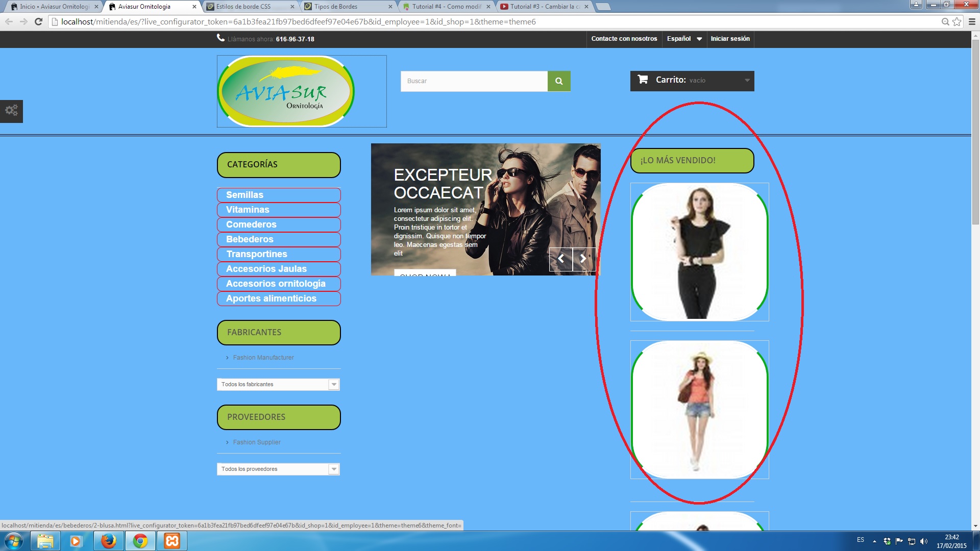This screenshot has width=980, height=551.
Task: Open File Explorer from taskbar
Action: [x=45, y=541]
